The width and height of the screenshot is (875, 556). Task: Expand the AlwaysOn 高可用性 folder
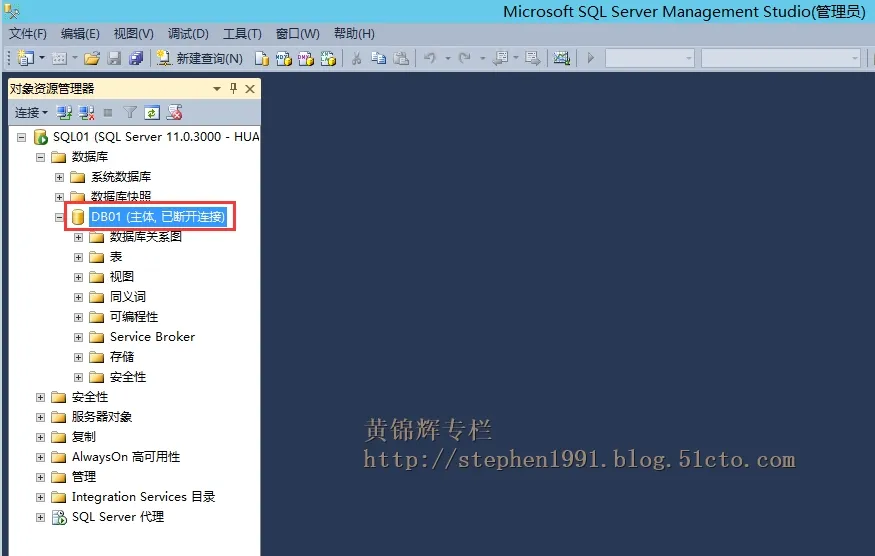(40, 457)
